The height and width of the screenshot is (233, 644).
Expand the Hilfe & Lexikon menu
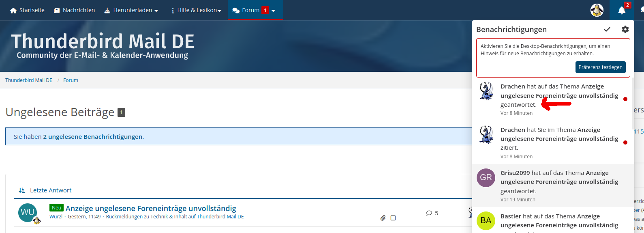click(x=196, y=10)
